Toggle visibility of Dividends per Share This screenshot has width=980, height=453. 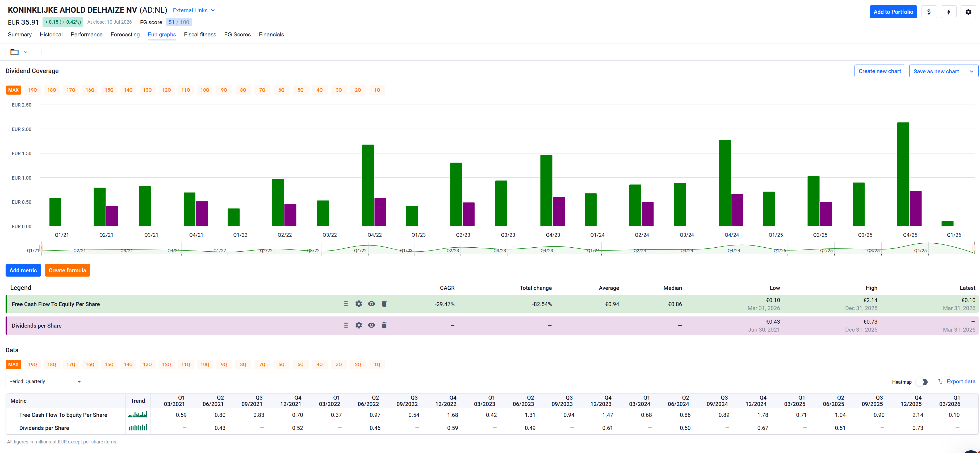pyautogui.click(x=371, y=325)
